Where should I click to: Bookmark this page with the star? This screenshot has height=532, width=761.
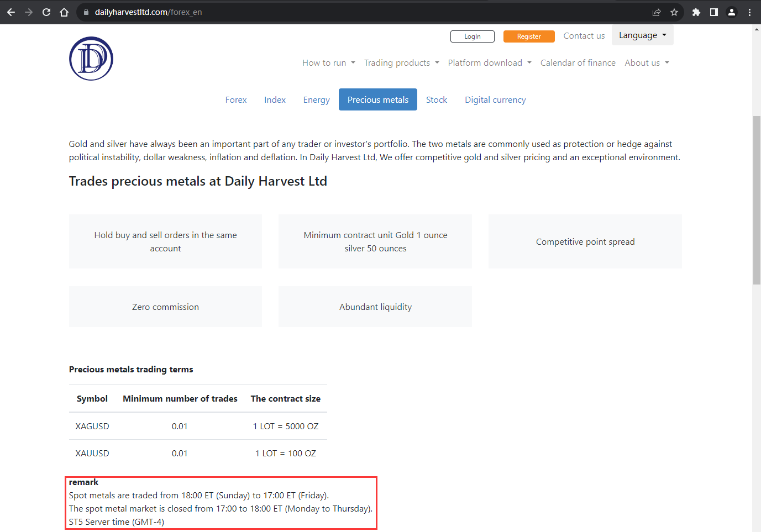click(x=674, y=12)
